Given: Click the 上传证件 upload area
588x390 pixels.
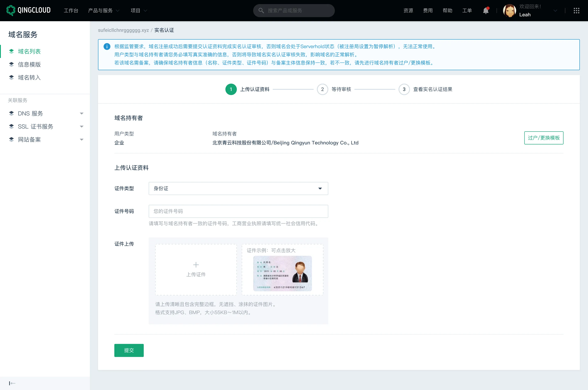Looking at the screenshot, I should pyautogui.click(x=196, y=270).
